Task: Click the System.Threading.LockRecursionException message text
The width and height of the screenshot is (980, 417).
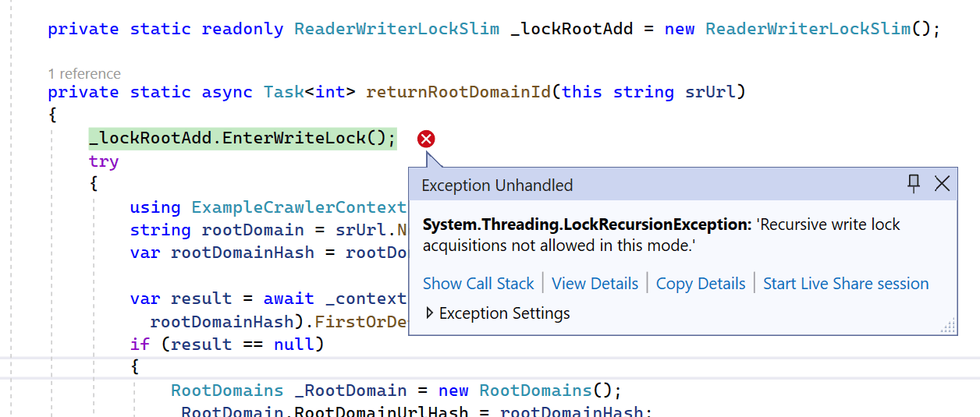Action: [x=662, y=235]
